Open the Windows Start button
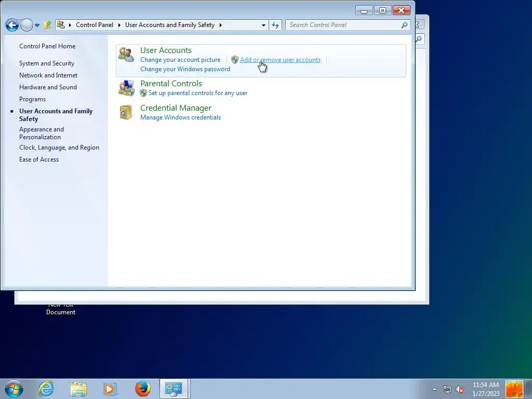 coord(14,389)
